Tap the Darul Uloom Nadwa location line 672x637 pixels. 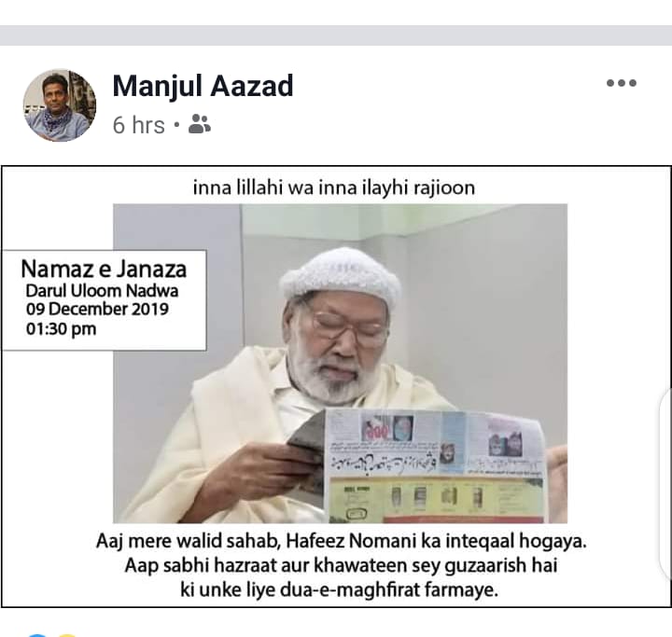(x=102, y=291)
